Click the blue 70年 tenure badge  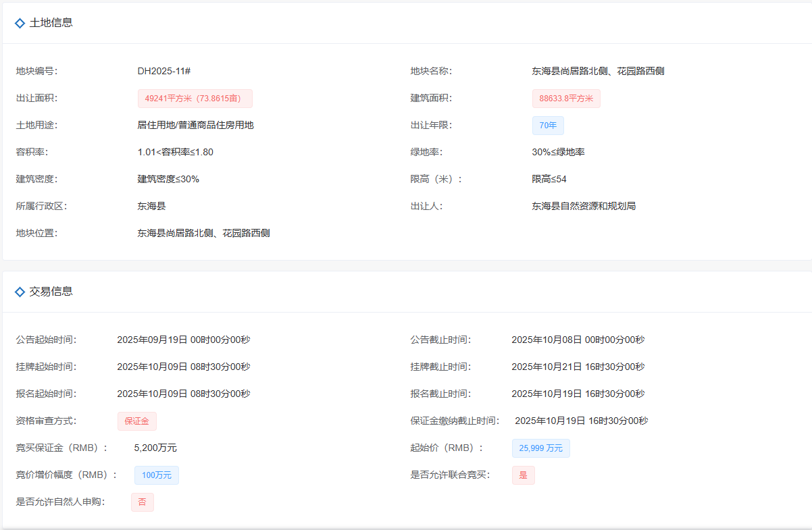point(548,125)
